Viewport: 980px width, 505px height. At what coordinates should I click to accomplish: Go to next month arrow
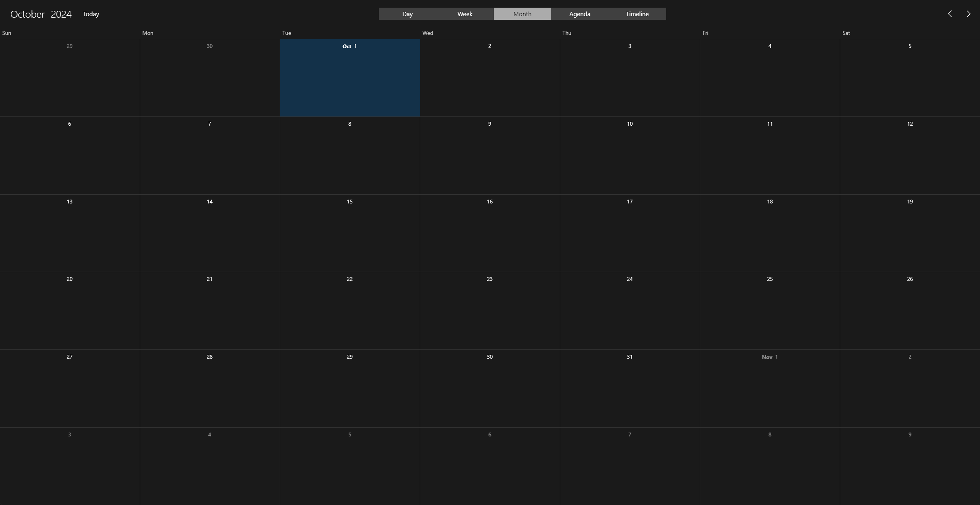pos(968,14)
